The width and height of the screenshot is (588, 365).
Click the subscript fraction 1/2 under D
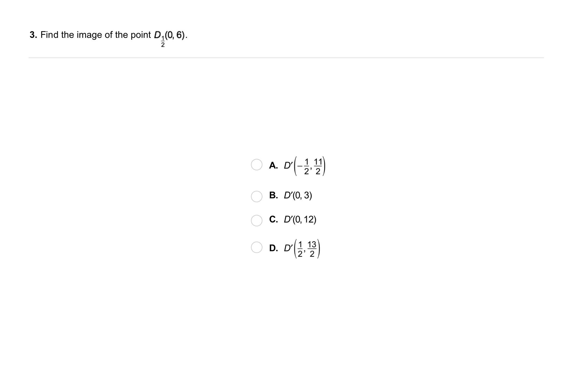click(x=163, y=42)
